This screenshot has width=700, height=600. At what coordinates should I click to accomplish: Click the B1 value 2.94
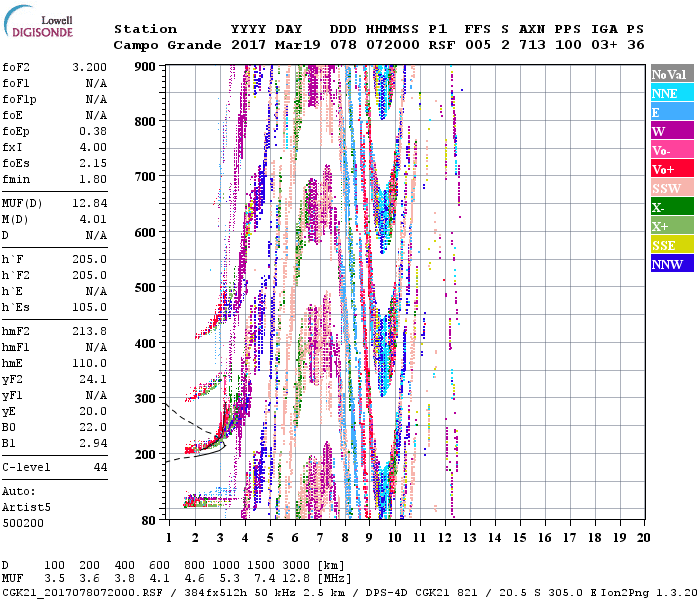point(93,443)
